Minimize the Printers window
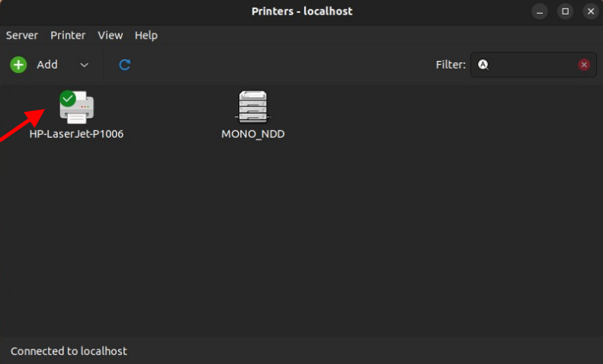603x364 pixels. [x=540, y=11]
